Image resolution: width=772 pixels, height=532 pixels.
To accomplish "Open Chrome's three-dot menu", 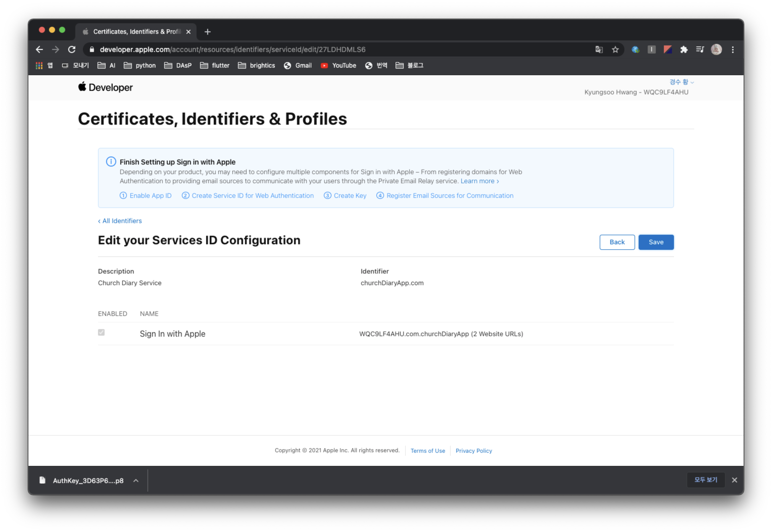I will [x=733, y=50].
